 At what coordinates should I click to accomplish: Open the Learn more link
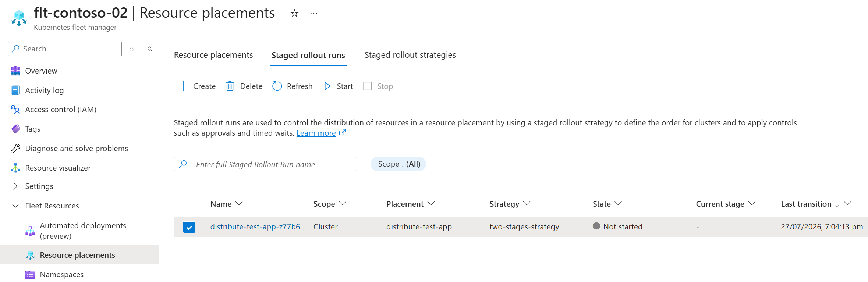(316, 133)
